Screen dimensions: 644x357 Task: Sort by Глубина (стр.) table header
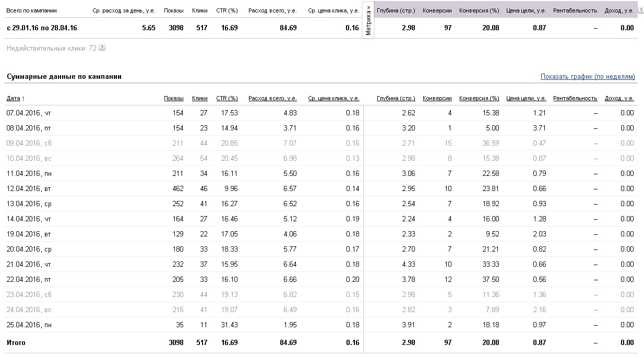coord(396,98)
